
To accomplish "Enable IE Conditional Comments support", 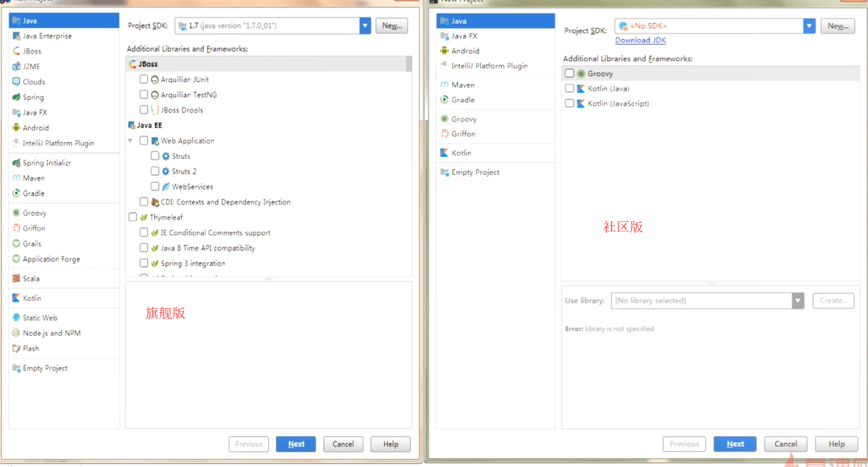I will [144, 233].
